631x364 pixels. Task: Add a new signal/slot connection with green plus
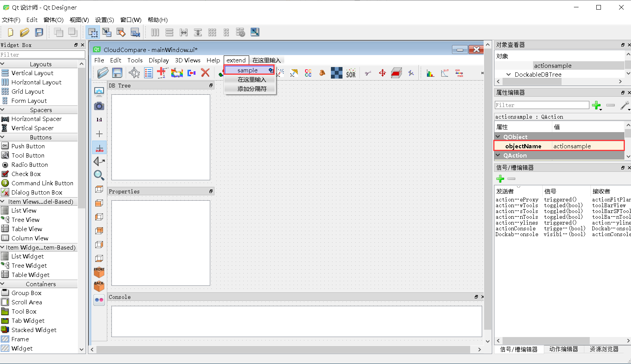tap(500, 179)
